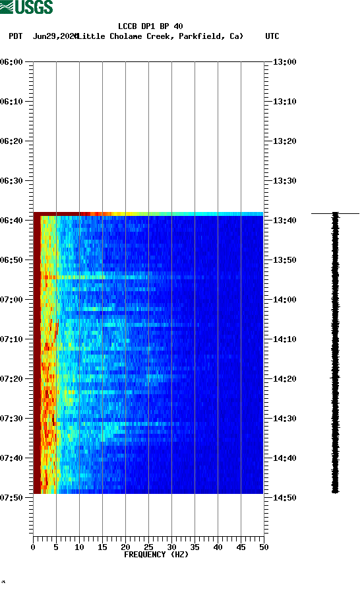Click the 'PDT' timezone label
This screenshot has height=589, width=364.
15,36
